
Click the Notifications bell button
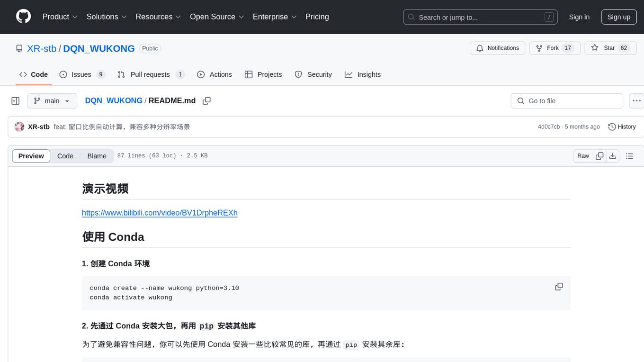(497, 48)
